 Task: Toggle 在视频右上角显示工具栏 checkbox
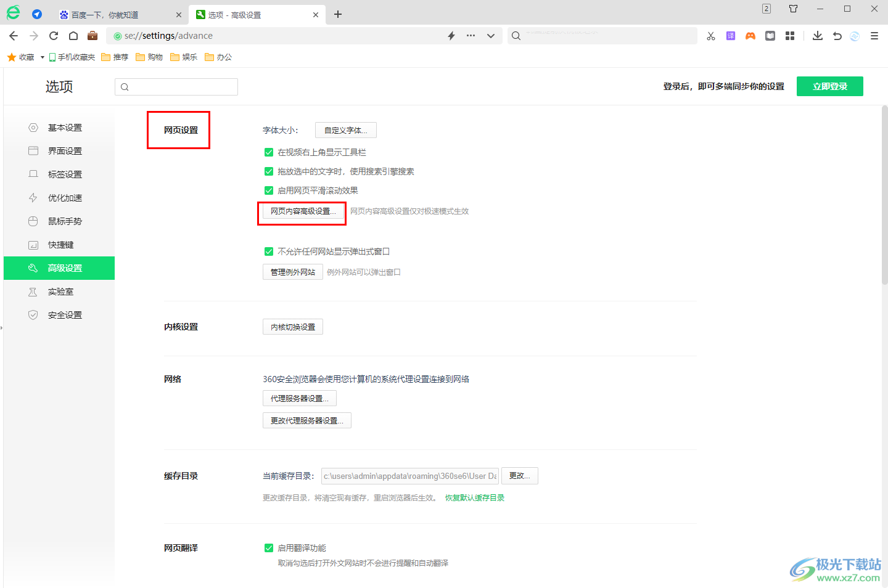(x=269, y=152)
